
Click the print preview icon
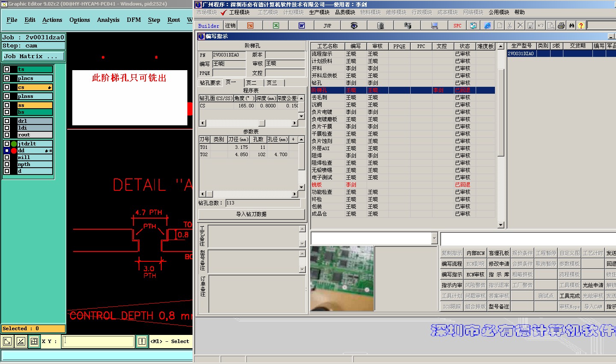[x=551, y=26]
